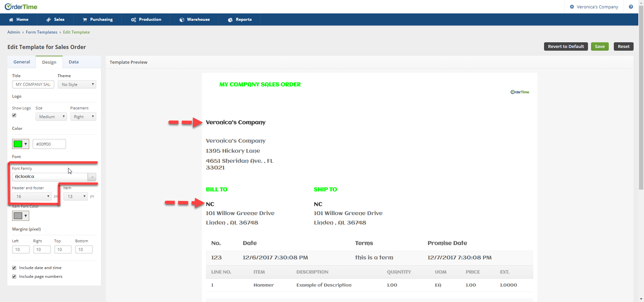Click the BILL TO heading in preview
Image resolution: width=644 pixels, height=302 pixels.
click(x=217, y=190)
